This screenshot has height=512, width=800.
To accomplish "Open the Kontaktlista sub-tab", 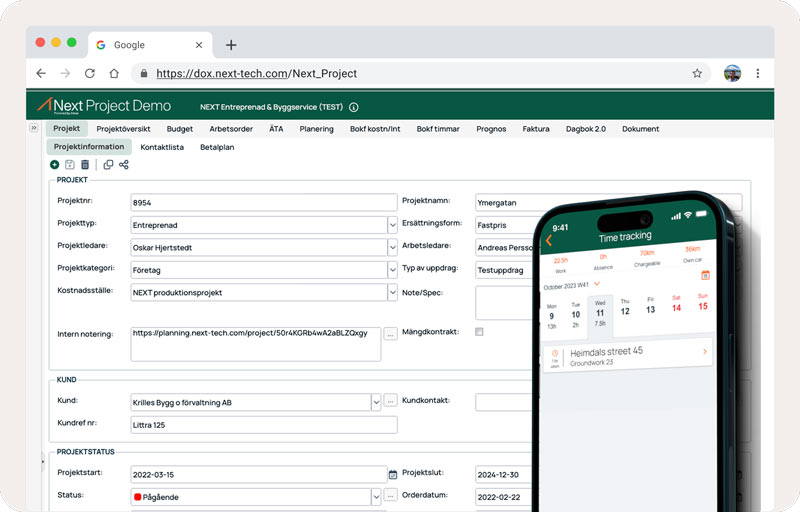I will point(162,147).
